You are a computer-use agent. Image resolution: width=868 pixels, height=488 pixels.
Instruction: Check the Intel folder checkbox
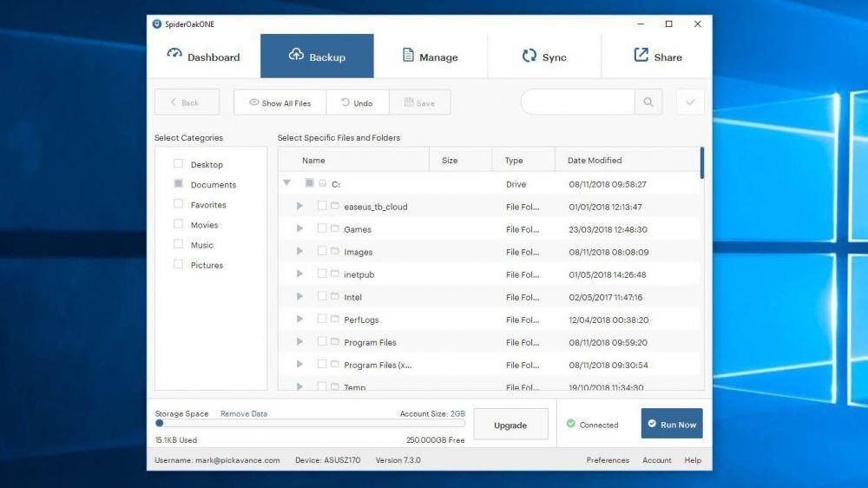tap(322, 296)
